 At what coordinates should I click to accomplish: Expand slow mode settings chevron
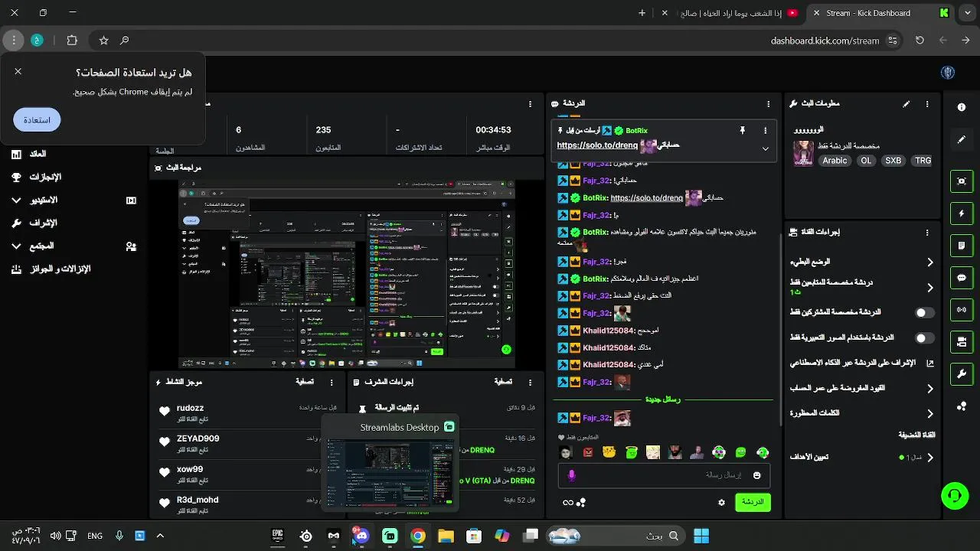(x=930, y=262)
